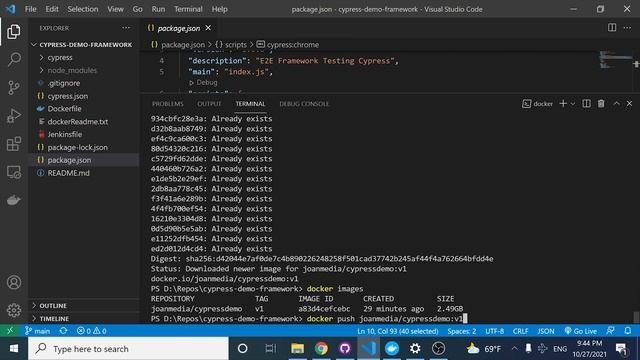Split the terminal panel

pos(586,104)
